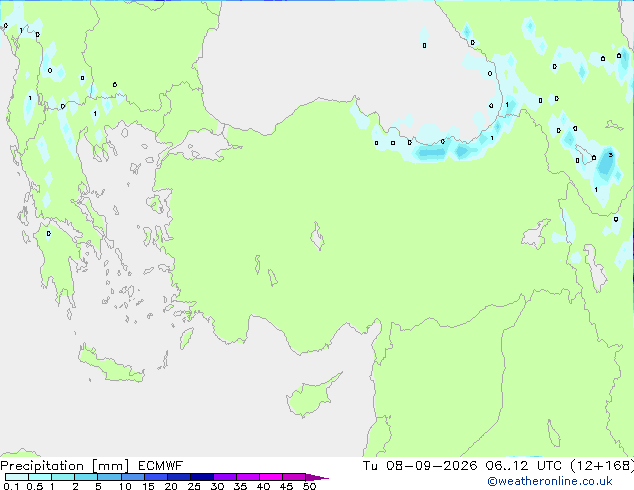634x490 pixels.
Task: Pick the 30–35 mm purple legend swatch
Action: (x=225, y=477)
